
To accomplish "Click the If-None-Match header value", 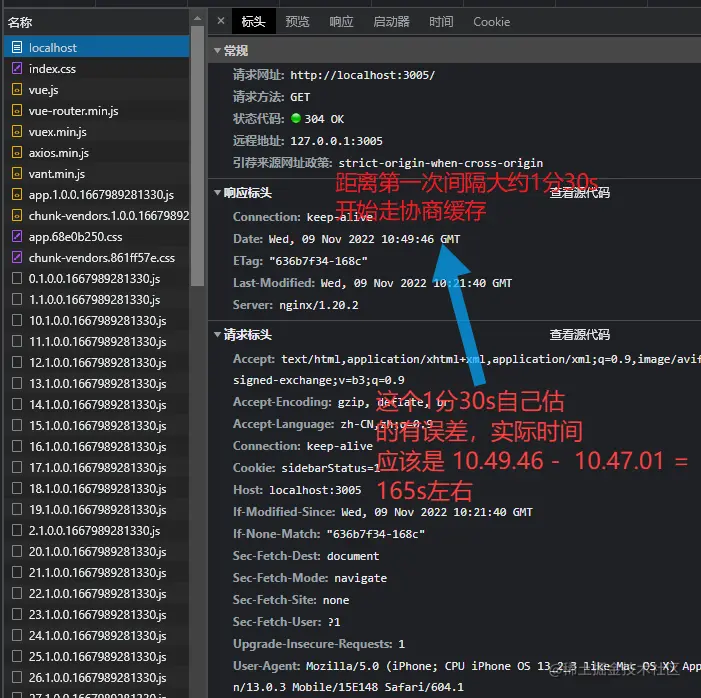I will pyautogui.click(x=376, y=534).
